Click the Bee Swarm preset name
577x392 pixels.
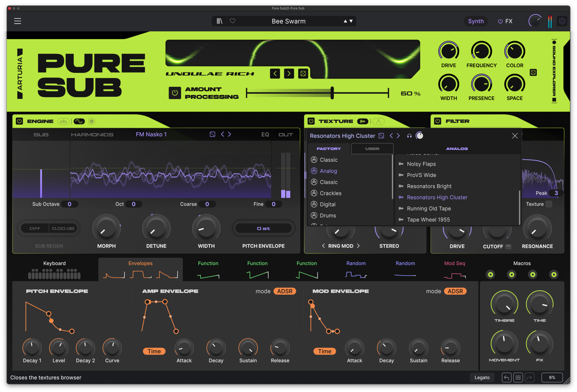coord(288,21)
